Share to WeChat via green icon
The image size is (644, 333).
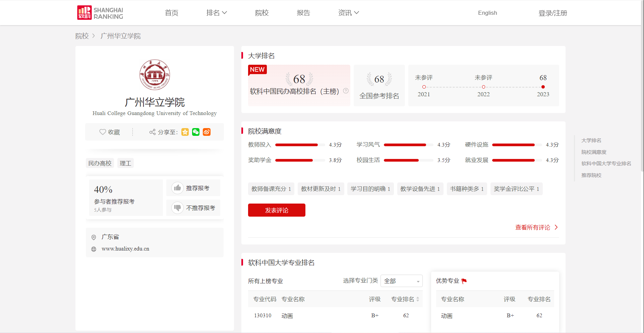pyautogui.click(x=196, y=132)
